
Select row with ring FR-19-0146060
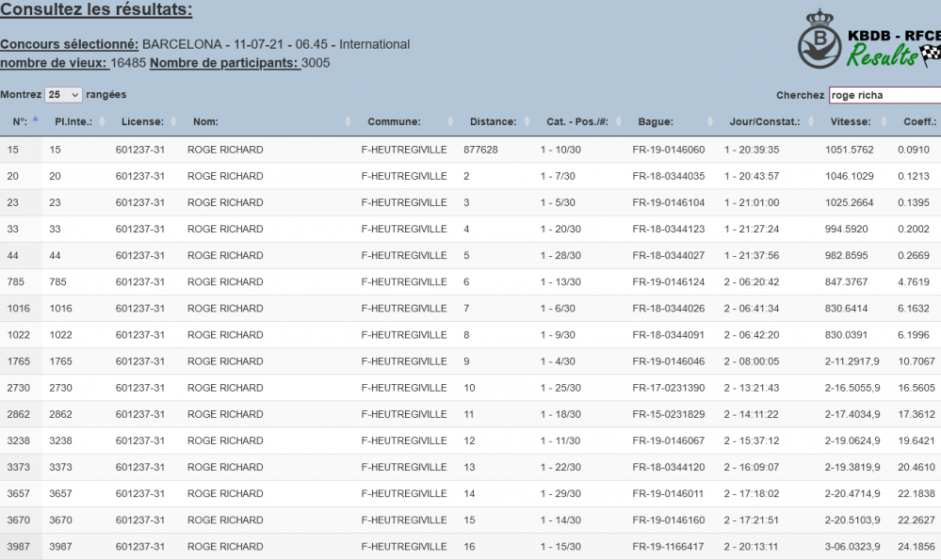tap(668, 150)
